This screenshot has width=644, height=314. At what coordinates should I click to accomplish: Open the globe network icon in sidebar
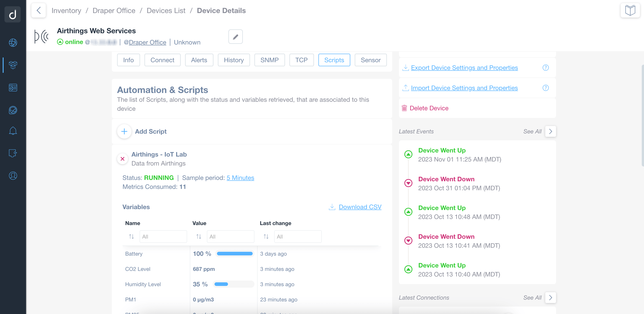[x=13, y=42]
